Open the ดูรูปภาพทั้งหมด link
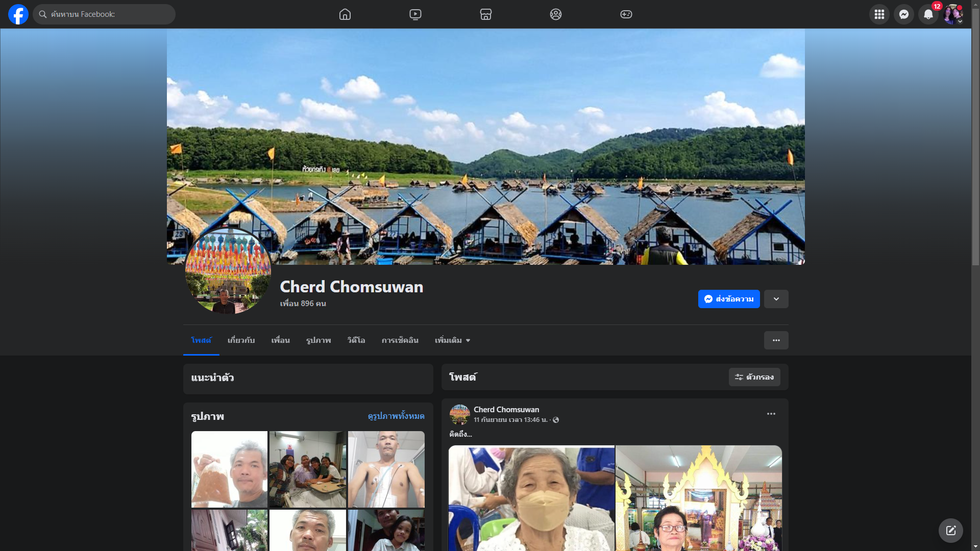The width and height of the screenshot is (980, 551). pyautogui.click(x=396, y=416)
